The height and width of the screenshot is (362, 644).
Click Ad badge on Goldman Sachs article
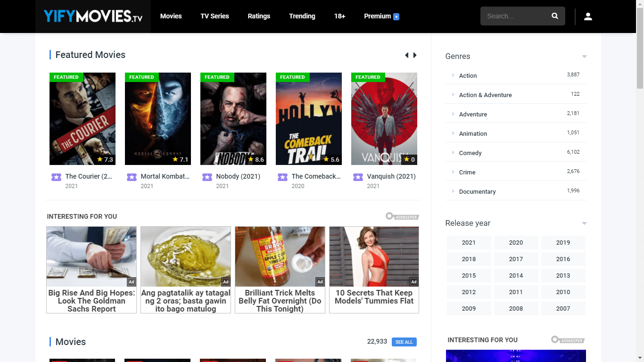(x=132, y=282)
